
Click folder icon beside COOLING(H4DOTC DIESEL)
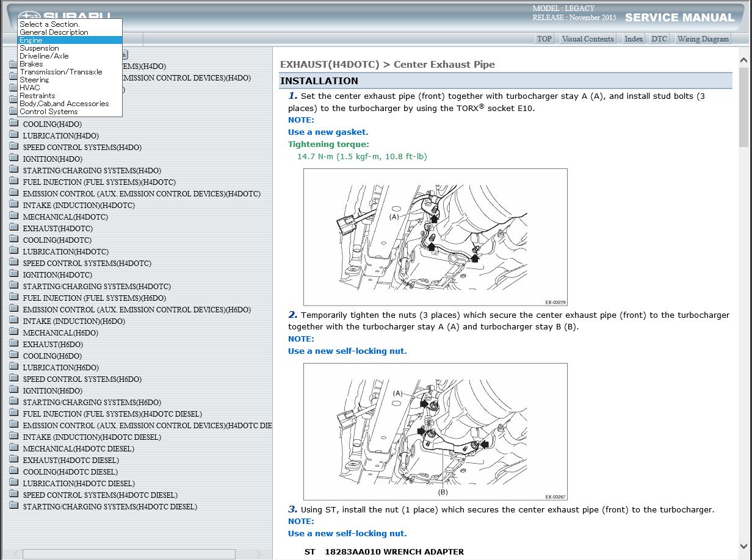point(13,472)
